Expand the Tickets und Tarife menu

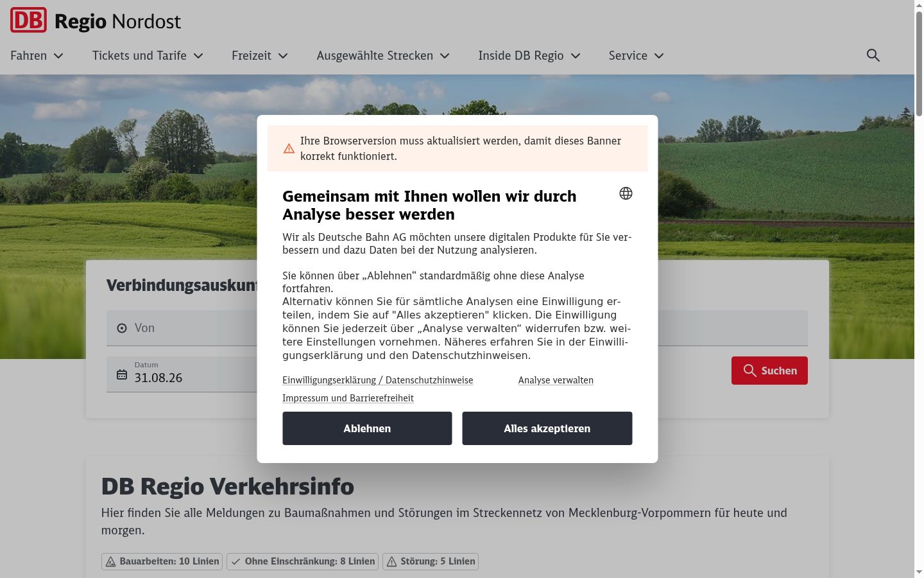[148, 56]
